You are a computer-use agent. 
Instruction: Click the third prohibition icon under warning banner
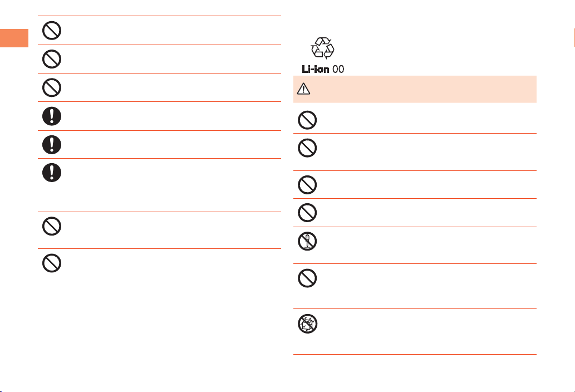pos(307,184)
